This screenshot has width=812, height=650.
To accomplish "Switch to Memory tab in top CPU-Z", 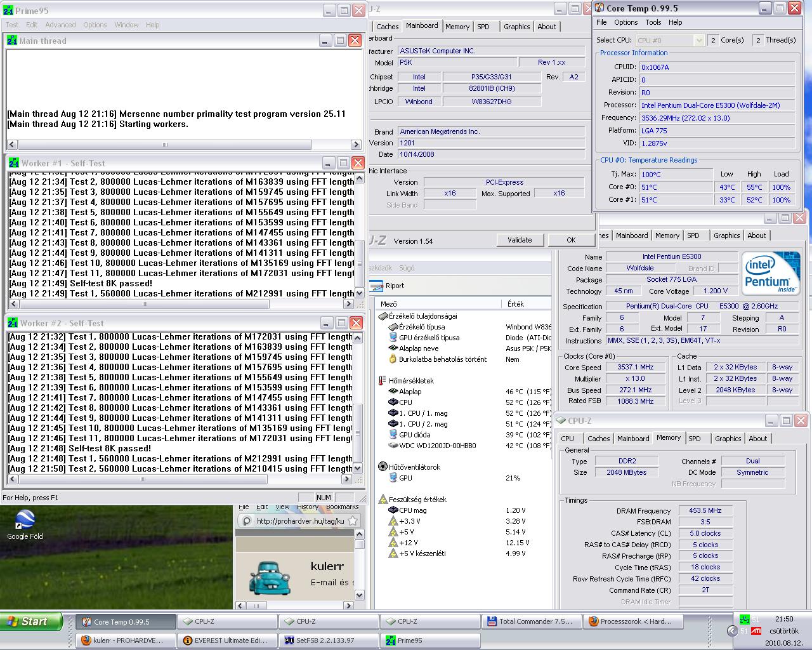I will click(x=457, y=27).
